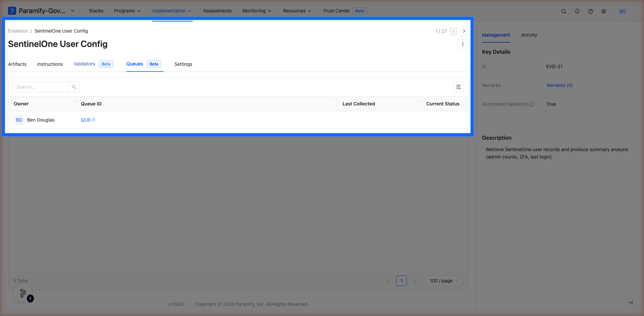Open the three-dot more actions menu

[463, 44]
